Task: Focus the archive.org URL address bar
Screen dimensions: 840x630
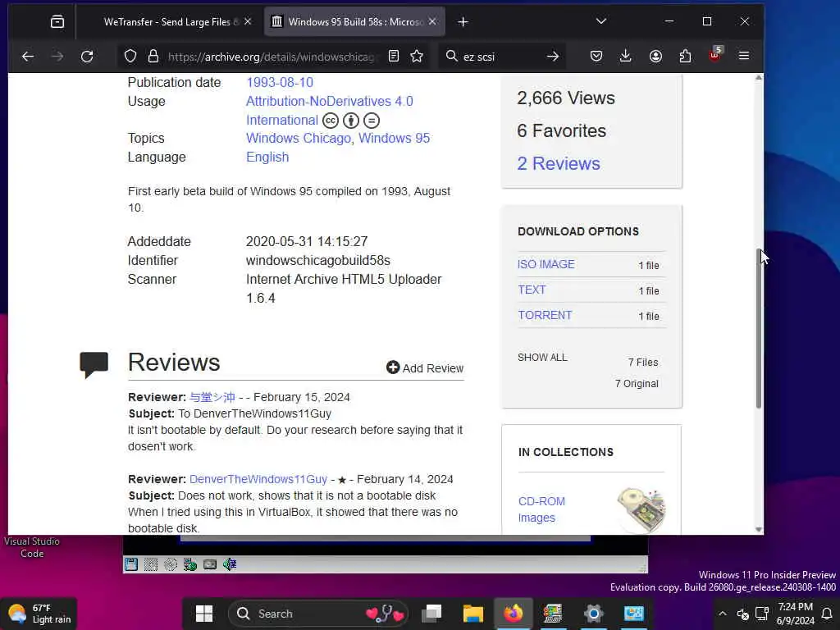Action: (272, 57)
